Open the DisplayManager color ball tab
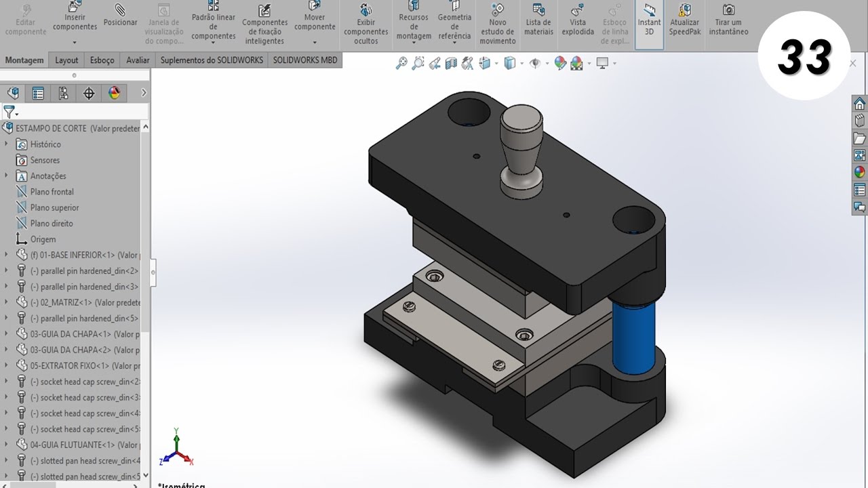The height and width of the screenshot is (488, 868). 114,93
